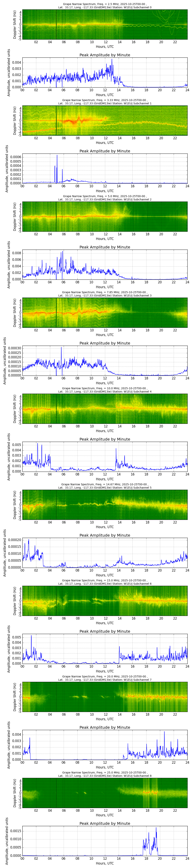Image resolution: width=193 pixels, height=868 pixels.
Task: Open the 10.0 MHz Doppler spectrogram image
Action: [x=105, y=408]
